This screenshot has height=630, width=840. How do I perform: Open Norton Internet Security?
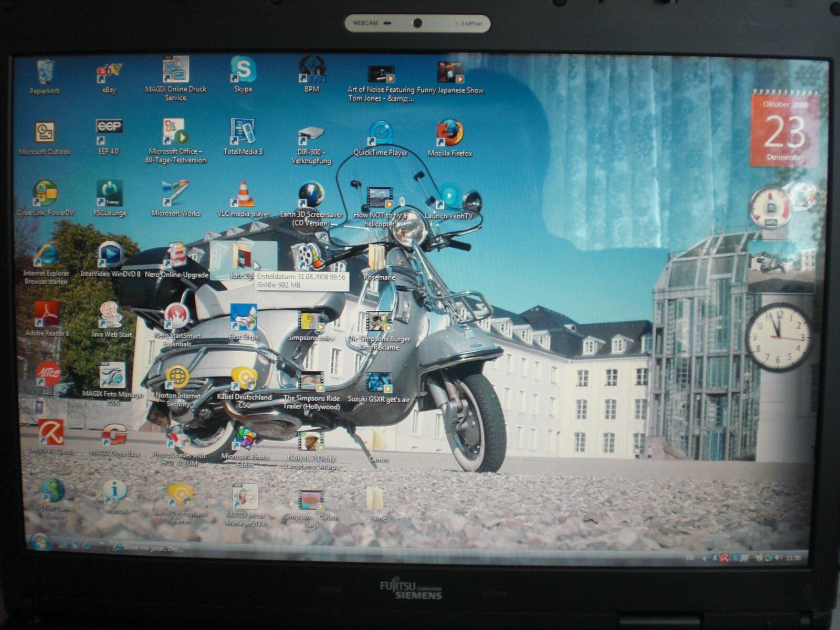coord(177,378)
